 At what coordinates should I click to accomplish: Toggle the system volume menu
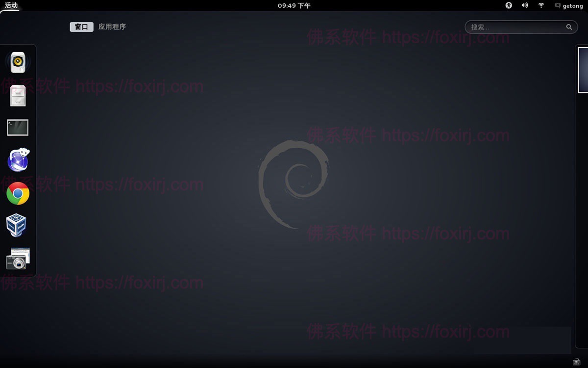(524, 5)
